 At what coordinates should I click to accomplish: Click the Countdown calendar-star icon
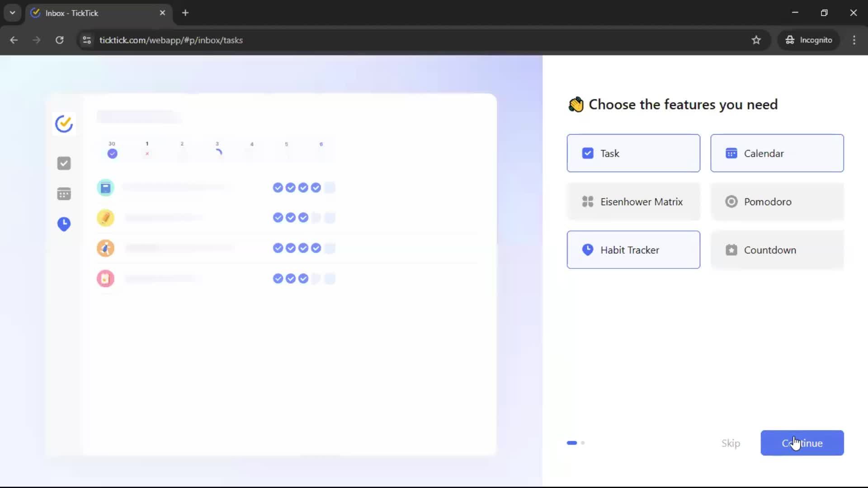tap(731, 250)
